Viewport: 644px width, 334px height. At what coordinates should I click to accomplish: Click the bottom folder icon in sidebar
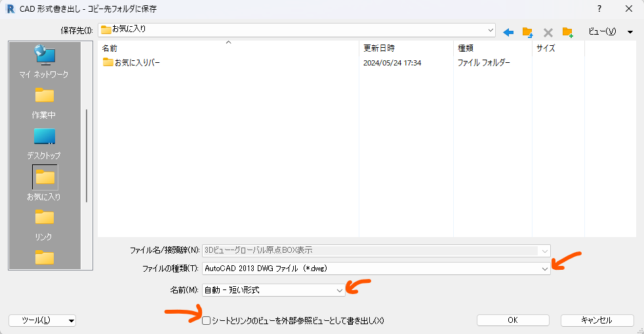pyautogui.click(x=45, y=257)
